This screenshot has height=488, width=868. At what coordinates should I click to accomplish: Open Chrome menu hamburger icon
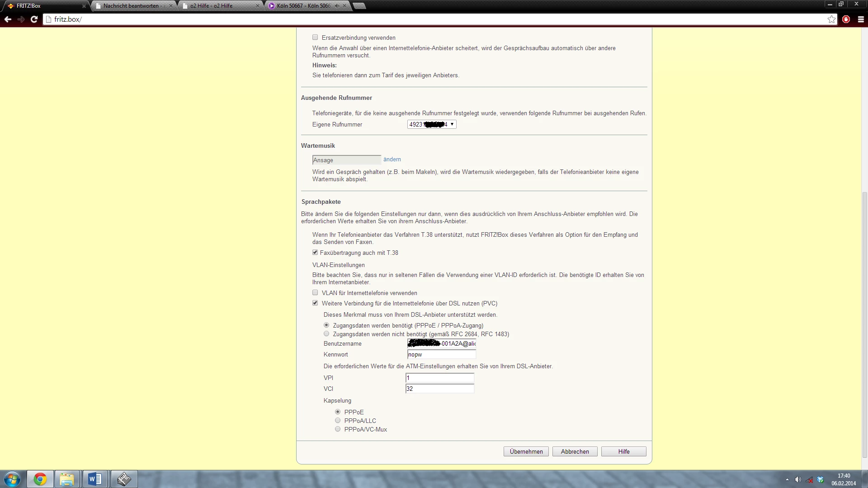(x=861, y=19)
